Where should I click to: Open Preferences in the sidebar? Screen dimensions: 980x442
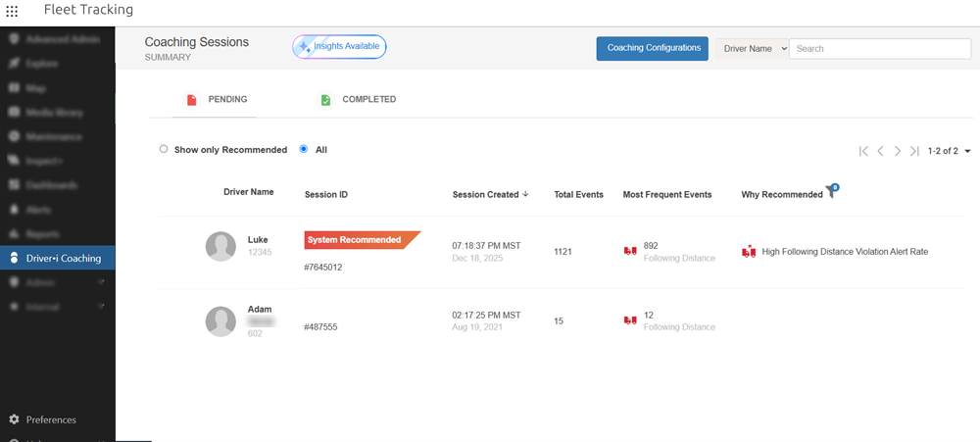[51, 419]
